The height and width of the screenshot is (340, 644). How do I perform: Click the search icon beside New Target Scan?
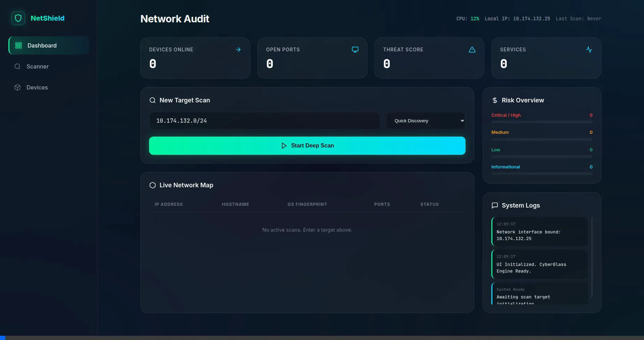(153, 100)
